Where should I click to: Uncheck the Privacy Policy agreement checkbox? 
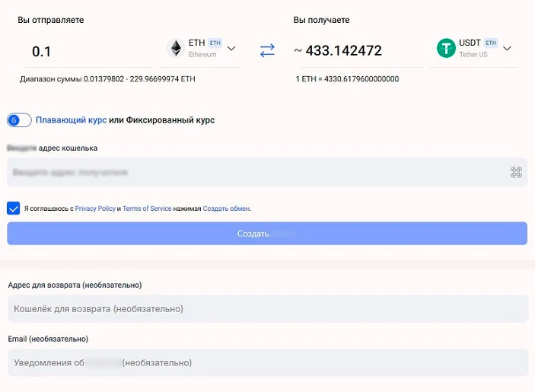tap(13, 208)
